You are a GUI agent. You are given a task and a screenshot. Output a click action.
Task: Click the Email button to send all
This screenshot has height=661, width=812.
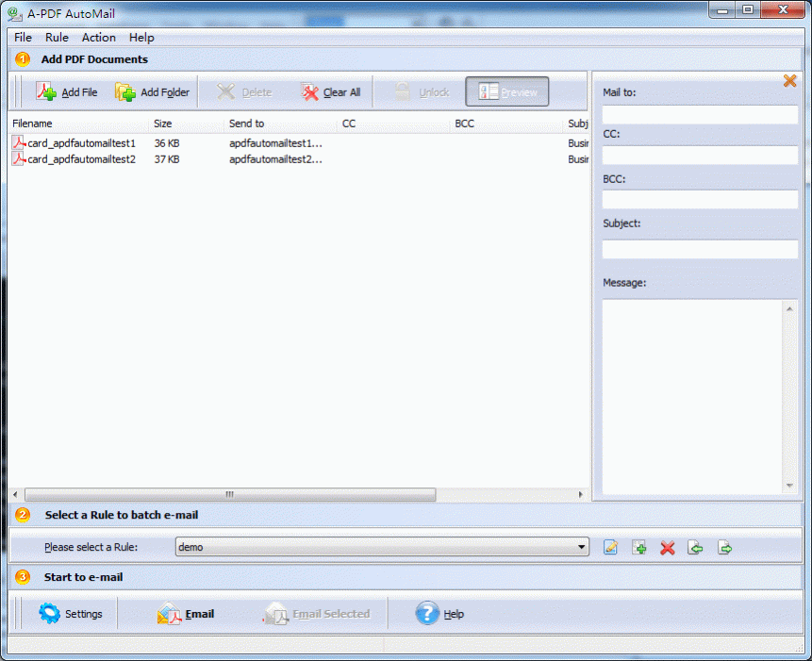coord(186,613)
